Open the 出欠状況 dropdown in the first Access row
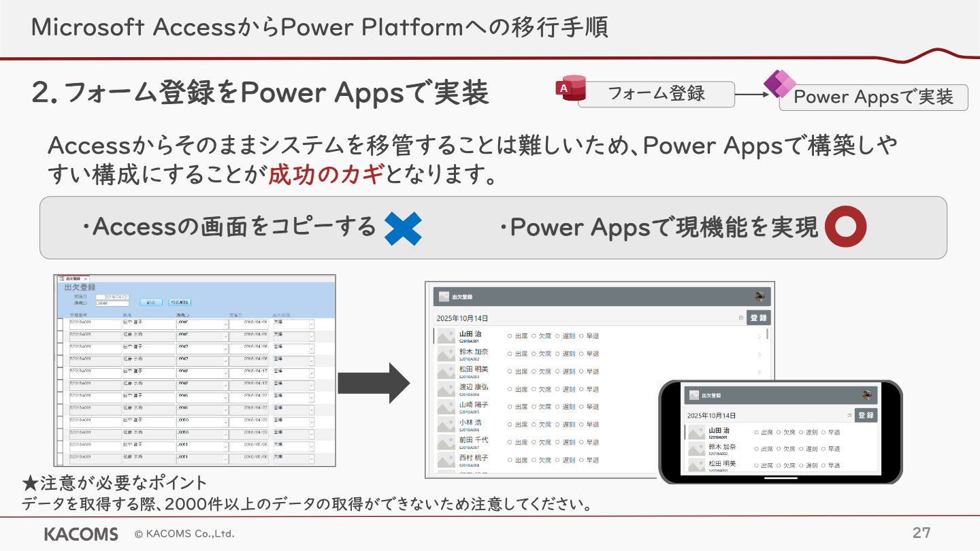The height and width of the screenshot is (551, 980). pos(311,324)
